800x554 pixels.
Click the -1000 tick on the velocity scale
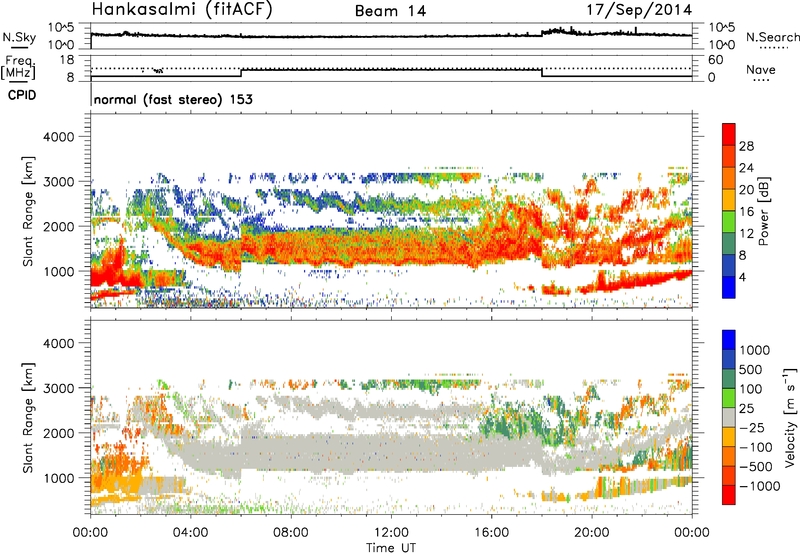[x=759, y=486]
